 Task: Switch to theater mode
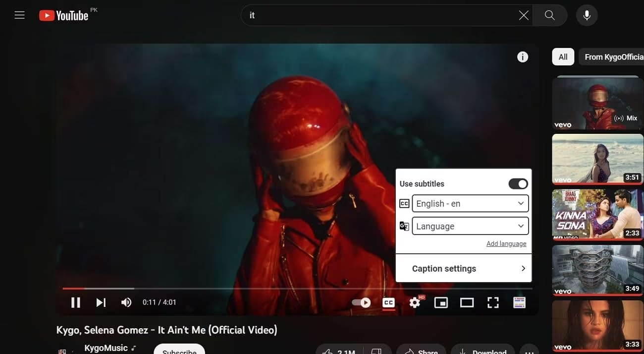(467, 302)
